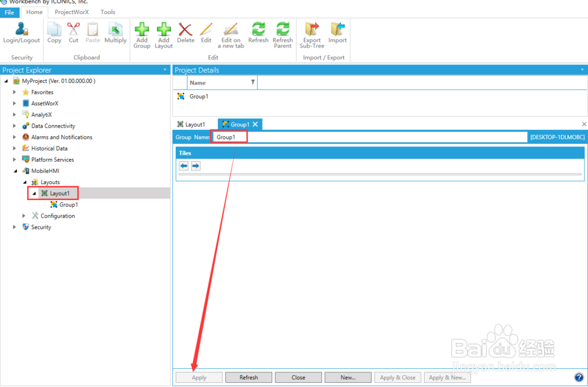Expand the Historical Data node
Viewport: 588px width, 387px height.
pos(14,148)
